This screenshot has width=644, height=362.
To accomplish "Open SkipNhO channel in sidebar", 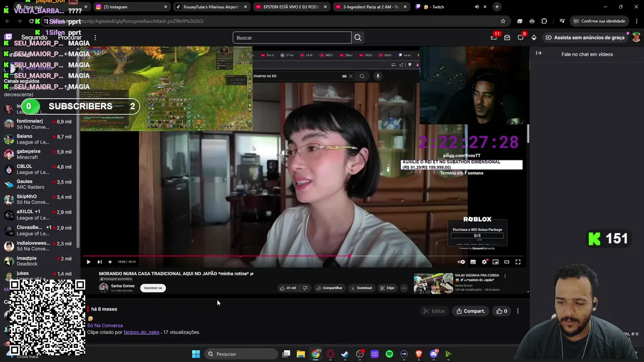I will pos(38,200).
